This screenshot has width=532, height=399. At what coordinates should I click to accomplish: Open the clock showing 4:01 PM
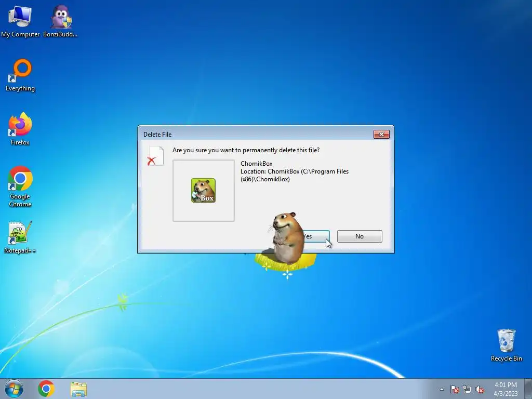click(x=506, y=389)
